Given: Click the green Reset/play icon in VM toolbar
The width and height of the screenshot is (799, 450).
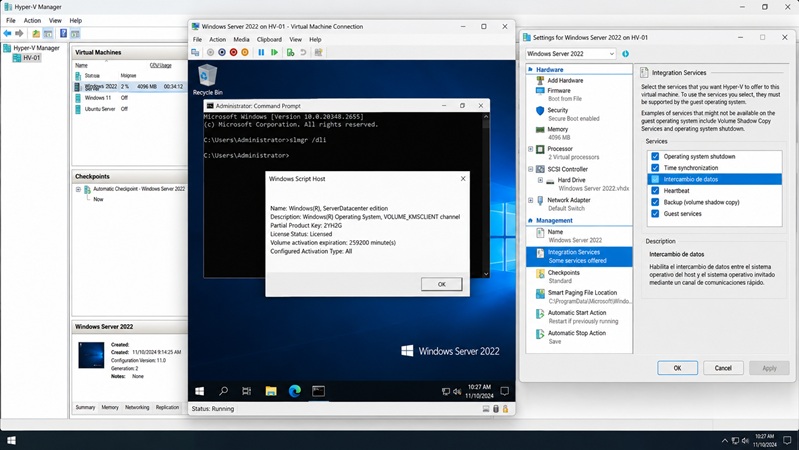Looking at the screenshot, I should click(274, 52).
